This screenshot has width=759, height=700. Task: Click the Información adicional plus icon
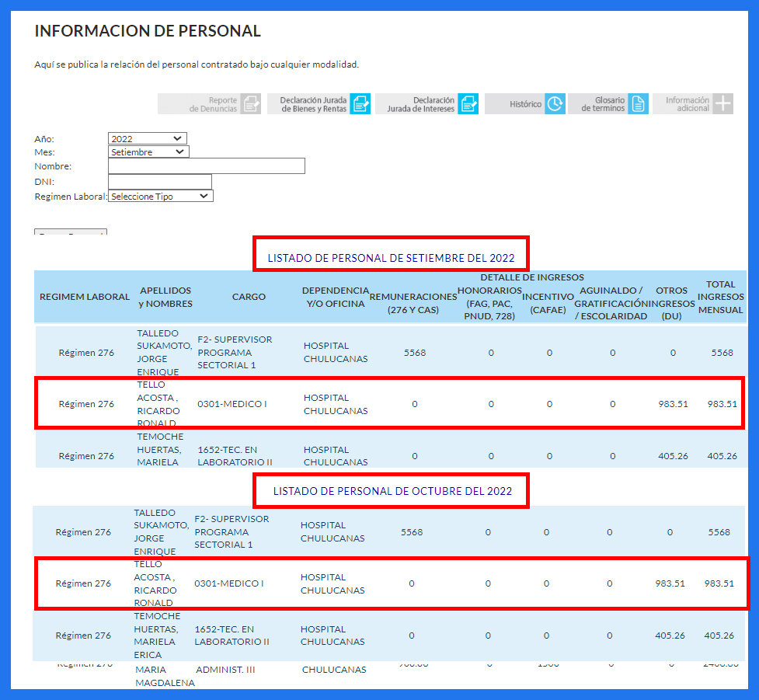pyautogui.click(x=722, y=104)
